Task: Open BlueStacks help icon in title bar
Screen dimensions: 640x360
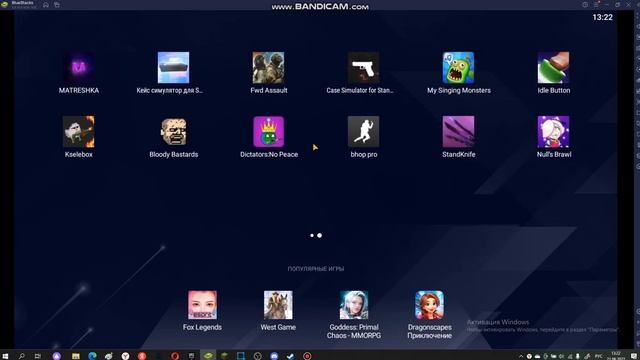Action: [585, 5]
